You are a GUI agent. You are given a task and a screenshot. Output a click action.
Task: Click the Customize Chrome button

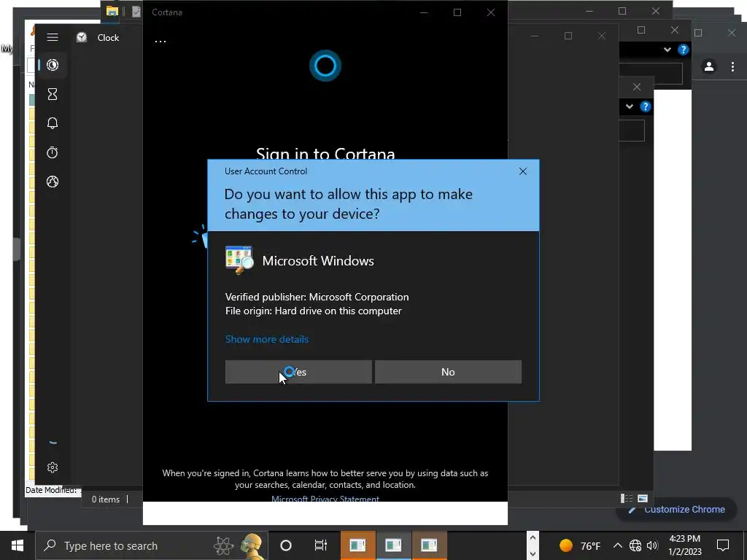click(677, 510)
